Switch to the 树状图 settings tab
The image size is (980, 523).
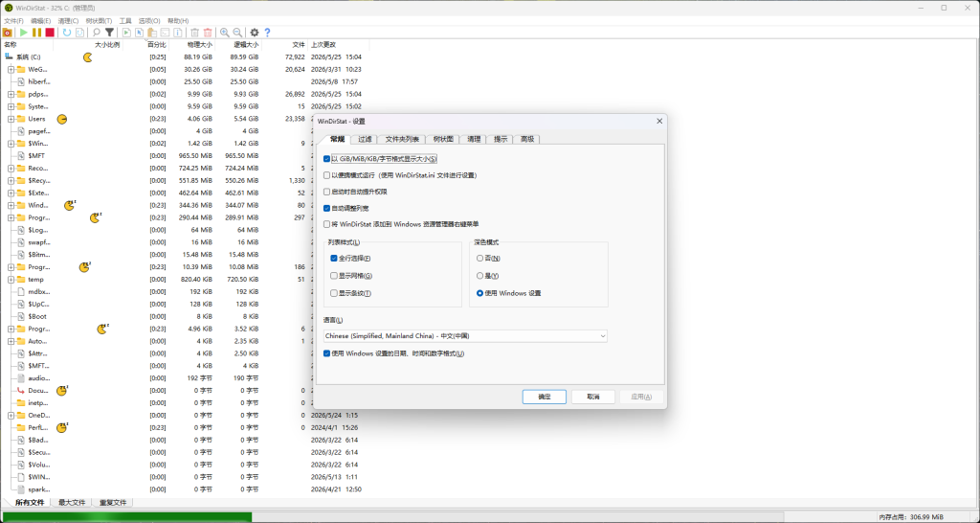click(x=443, y=140)
